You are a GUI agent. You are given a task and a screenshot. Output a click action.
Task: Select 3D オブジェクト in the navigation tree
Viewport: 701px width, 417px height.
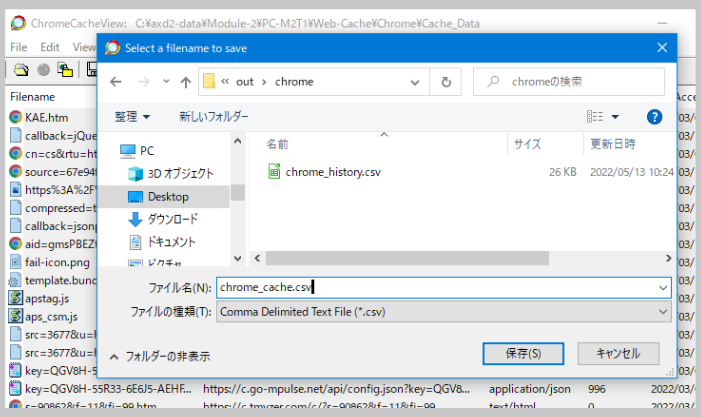[171, 173]
